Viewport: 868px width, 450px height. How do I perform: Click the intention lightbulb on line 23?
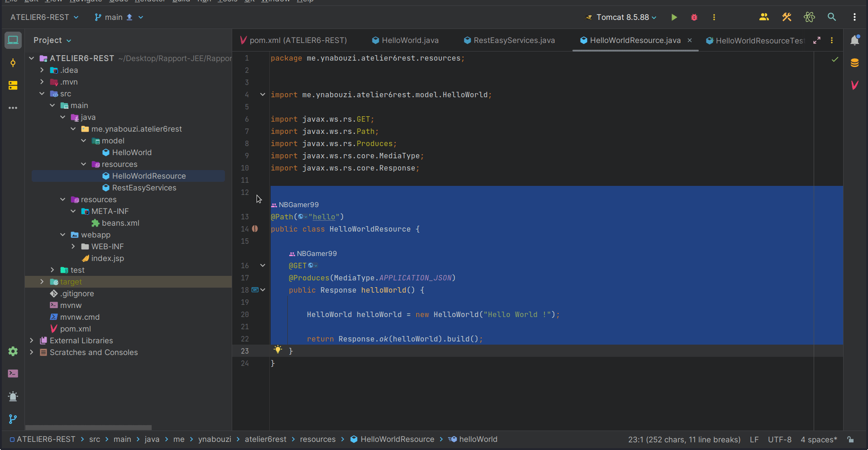click(x=278, y=350)
